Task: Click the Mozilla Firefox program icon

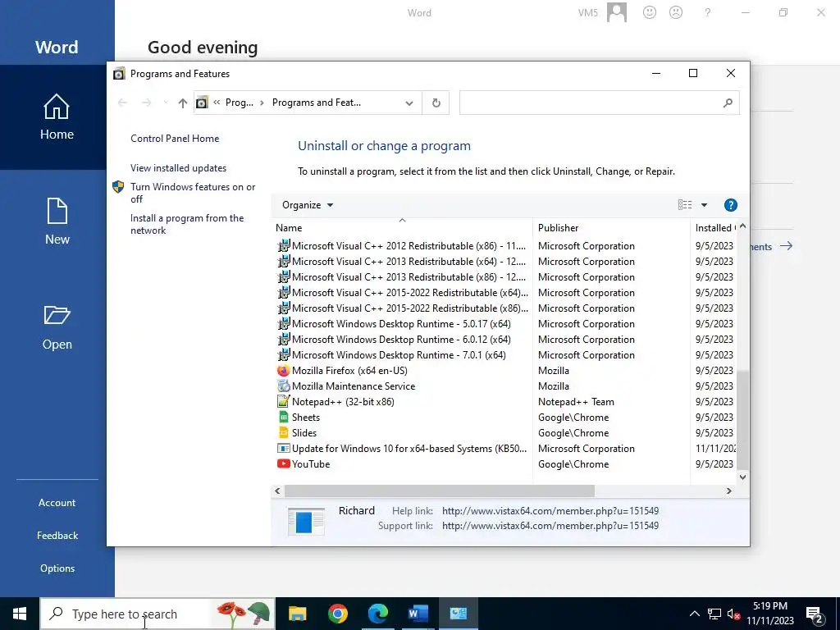Action: (x=283, y=371)
